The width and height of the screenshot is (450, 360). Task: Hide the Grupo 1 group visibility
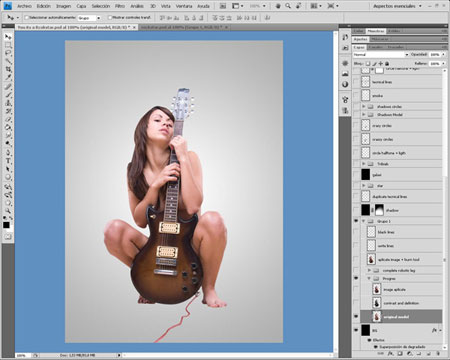pyautogui.click(x=356, y=221)
